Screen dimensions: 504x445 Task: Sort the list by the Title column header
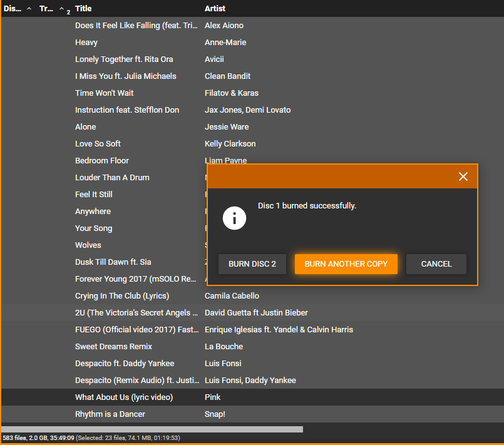(83, 9)
